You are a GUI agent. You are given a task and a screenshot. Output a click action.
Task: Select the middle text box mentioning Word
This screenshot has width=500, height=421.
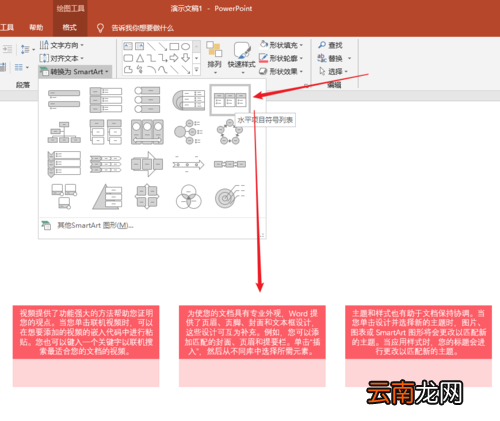pyautogui.click(x=252, y=332)
